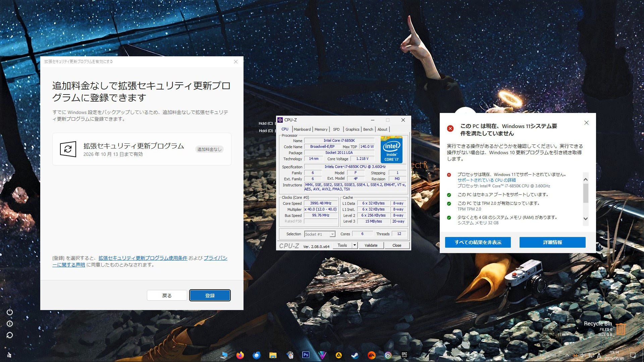Open Epic Games launcher icon
The width and height of the screenshot is (644, 362).
pyautogui.click(x=404, y=355)
